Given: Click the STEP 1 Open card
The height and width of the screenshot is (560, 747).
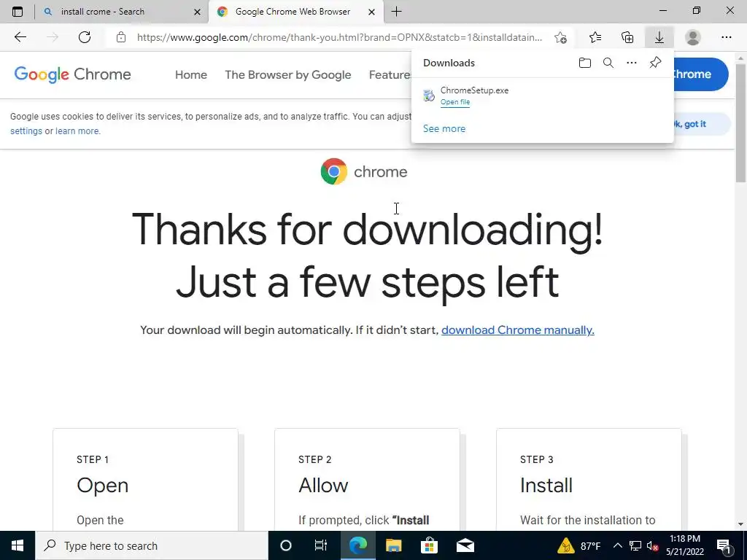Looking at the screenshot, I should click(145, 480).
